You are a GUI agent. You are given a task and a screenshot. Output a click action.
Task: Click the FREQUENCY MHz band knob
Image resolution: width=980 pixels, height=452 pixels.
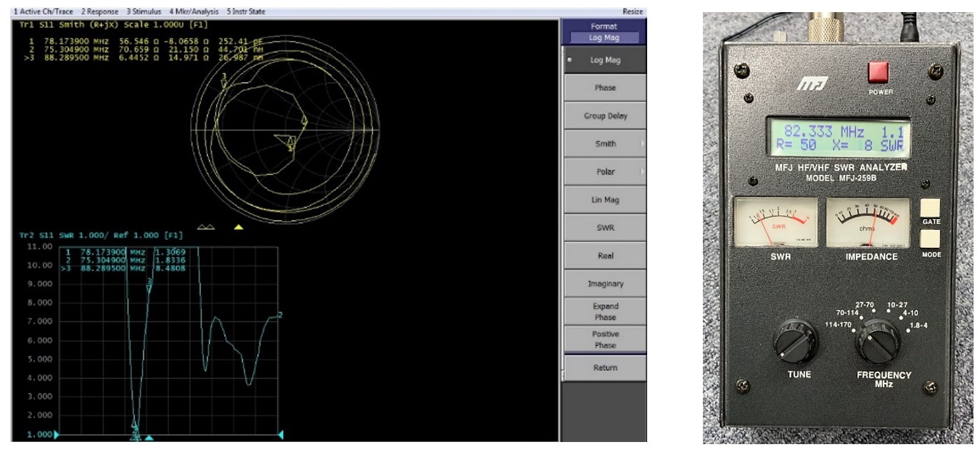point(877,341)
